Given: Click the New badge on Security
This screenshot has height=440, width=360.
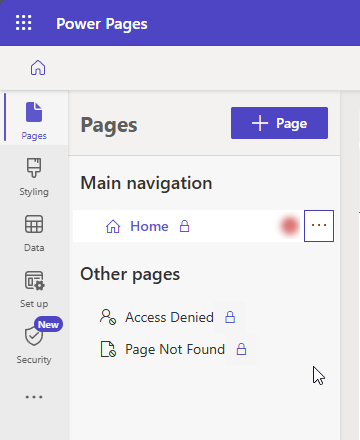Looking at the screenshot, I should (x=48, y=324).
